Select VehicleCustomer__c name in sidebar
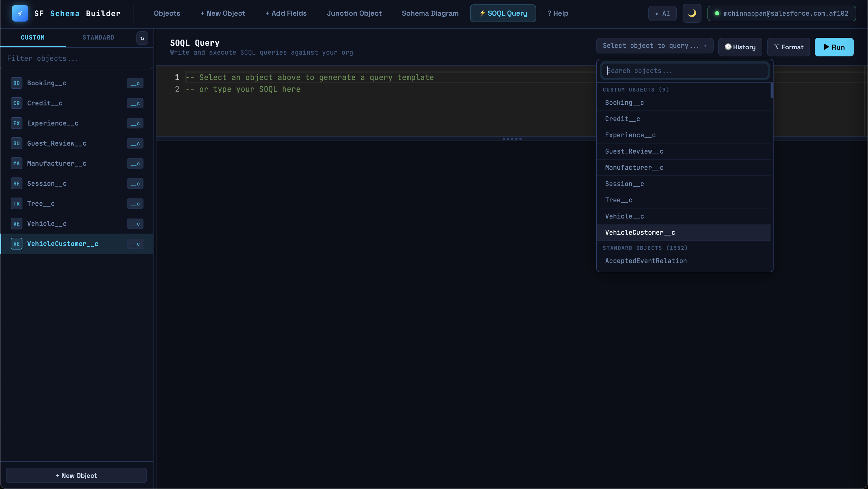This screenshot has width=868, height=489. tap(63, 244)
